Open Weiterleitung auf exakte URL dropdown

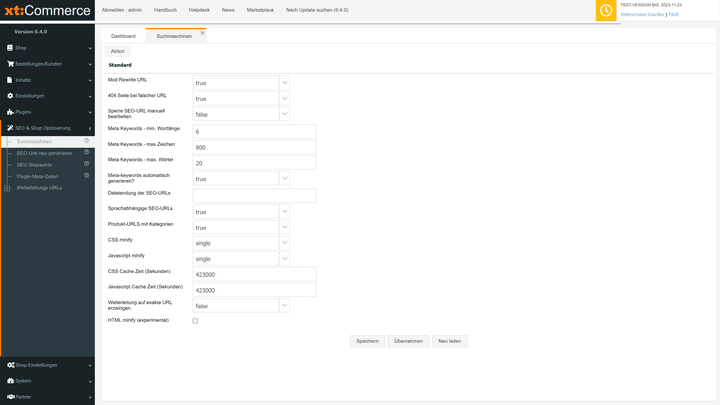click(x=284, y=306)
